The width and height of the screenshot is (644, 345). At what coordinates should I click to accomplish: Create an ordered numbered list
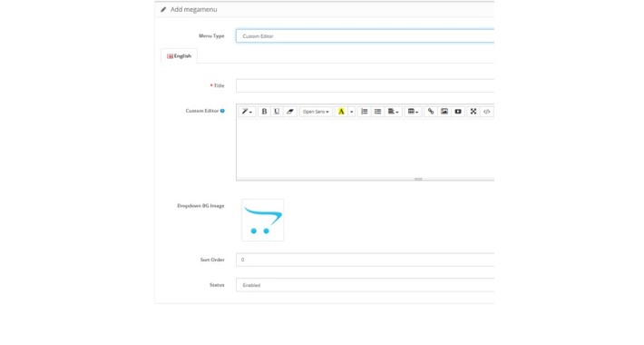pyautogui.click(x=364, y=112)
